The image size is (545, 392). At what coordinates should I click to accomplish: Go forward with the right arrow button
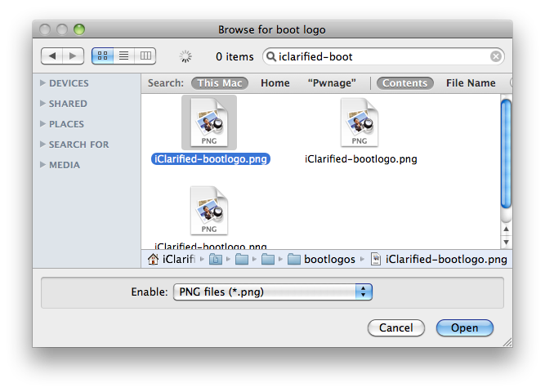pos(73,56)
